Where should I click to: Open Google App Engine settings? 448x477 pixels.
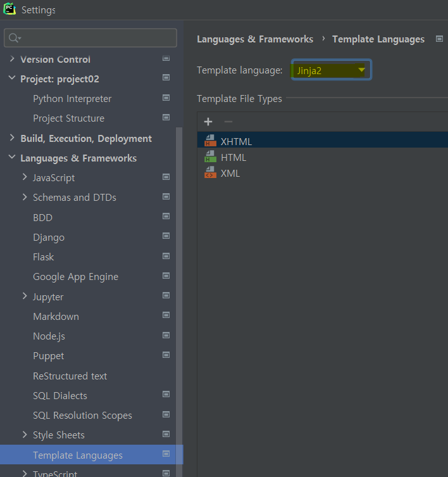pos(76,277)
